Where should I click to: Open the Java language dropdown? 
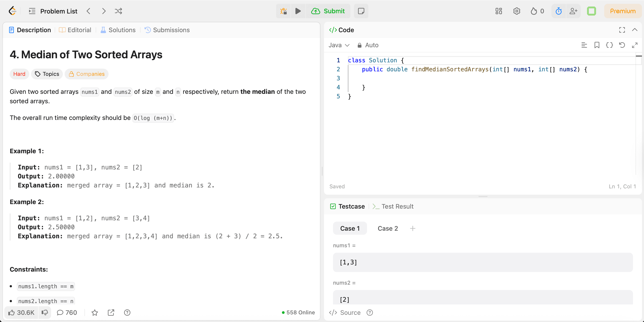[339, 45]
